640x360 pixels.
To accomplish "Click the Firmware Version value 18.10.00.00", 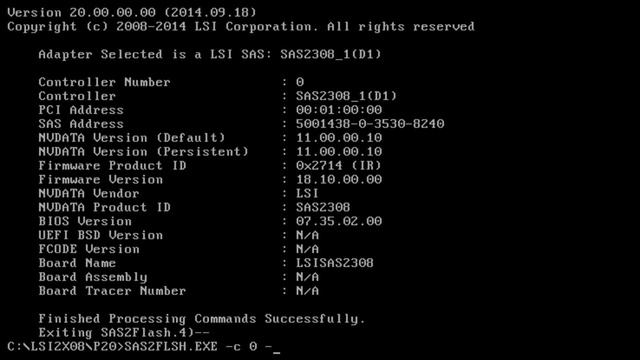I will coord(339,180).
